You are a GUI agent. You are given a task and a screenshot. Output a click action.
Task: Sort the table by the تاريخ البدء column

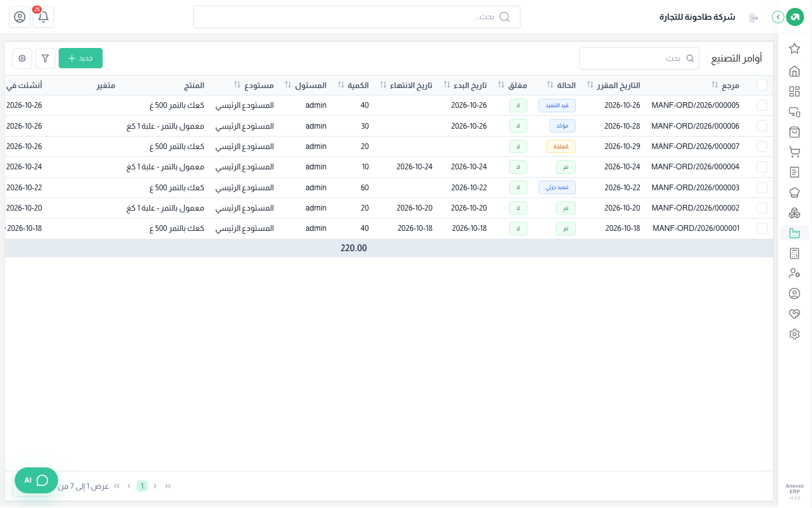pos(447,85)
